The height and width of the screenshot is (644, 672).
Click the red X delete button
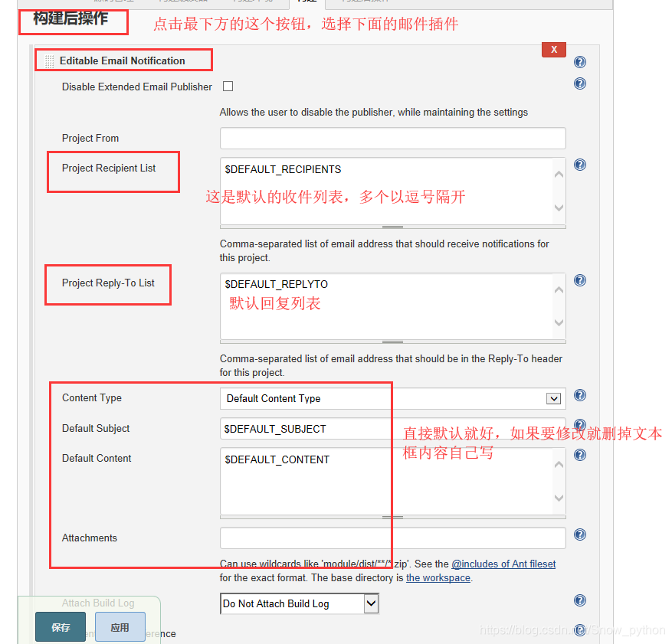554,50
